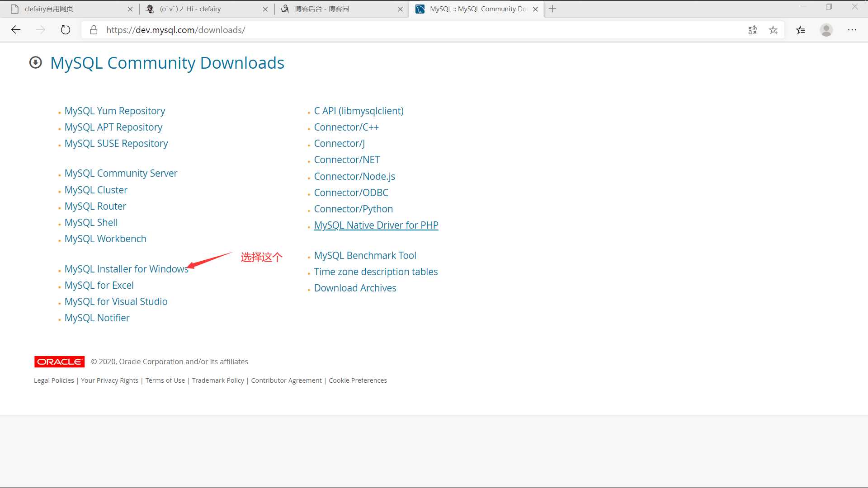Click the MySQL Benchmark Tool link
Viewport: 868px width, 488px height.
(365, 255)
